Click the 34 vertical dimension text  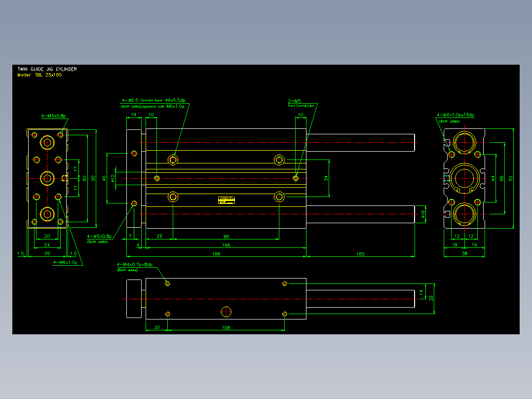click(326, 178)
